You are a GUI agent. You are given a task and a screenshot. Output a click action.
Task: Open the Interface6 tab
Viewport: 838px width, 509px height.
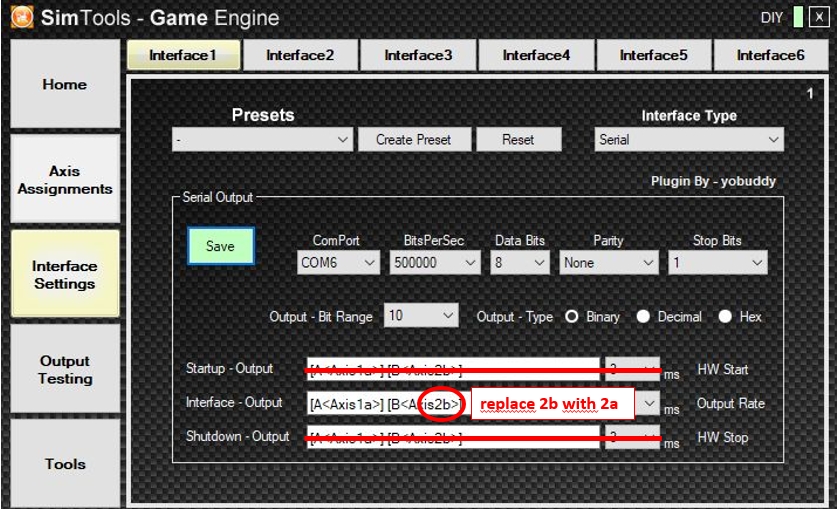771,55
